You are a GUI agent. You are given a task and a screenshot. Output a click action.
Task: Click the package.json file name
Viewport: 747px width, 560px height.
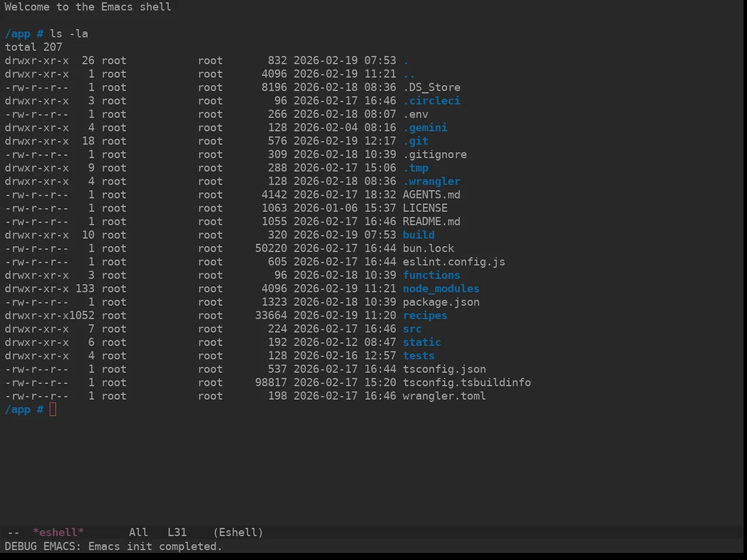point(441,302)
